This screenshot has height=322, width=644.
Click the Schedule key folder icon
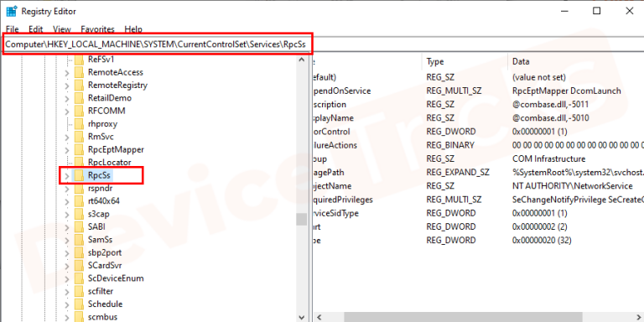79,304
